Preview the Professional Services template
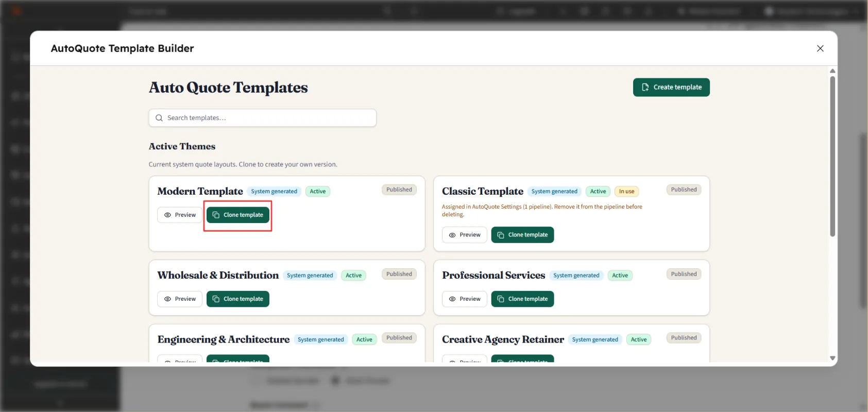 (x=464, y=299)
